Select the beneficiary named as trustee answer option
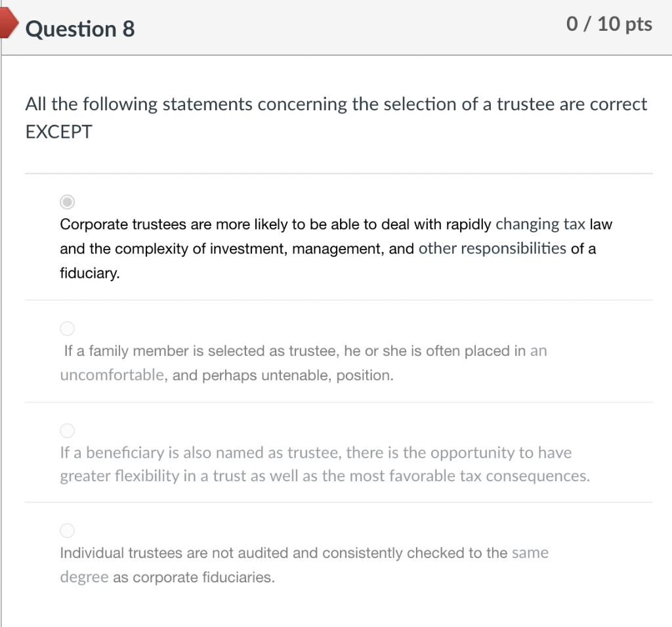Image resolution: width=672 pixels, height=627 pixels. pos(67,431)
